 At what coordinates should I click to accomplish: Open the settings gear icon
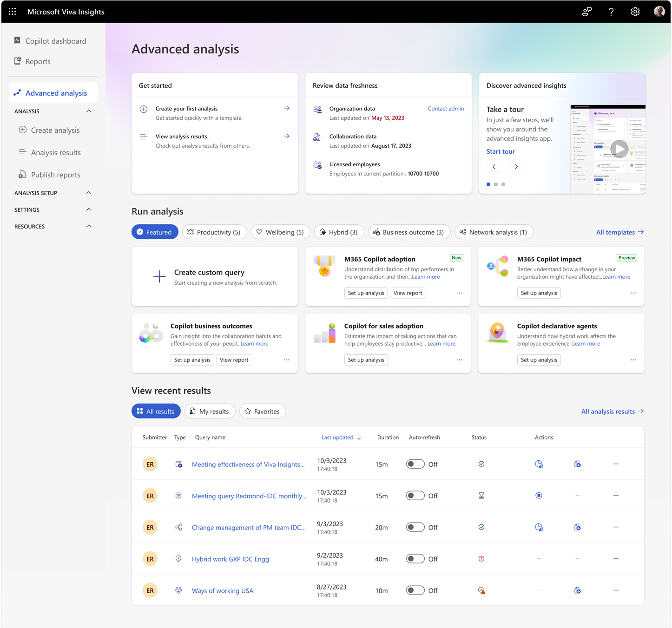click(635, 12)
